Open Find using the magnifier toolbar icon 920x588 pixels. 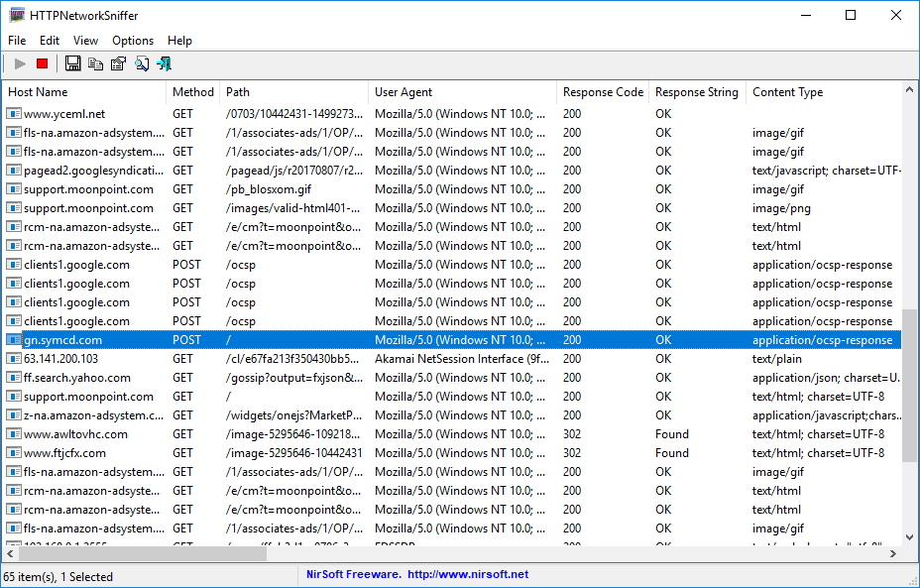click(142, 63)
